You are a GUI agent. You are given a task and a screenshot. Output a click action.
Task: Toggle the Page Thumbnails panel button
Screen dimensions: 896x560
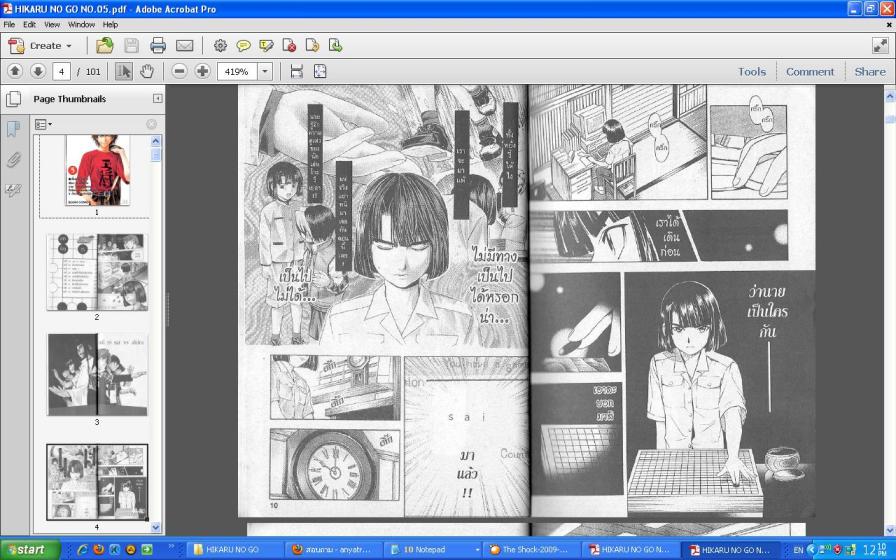pyautogui.click(x=13, y=99)
